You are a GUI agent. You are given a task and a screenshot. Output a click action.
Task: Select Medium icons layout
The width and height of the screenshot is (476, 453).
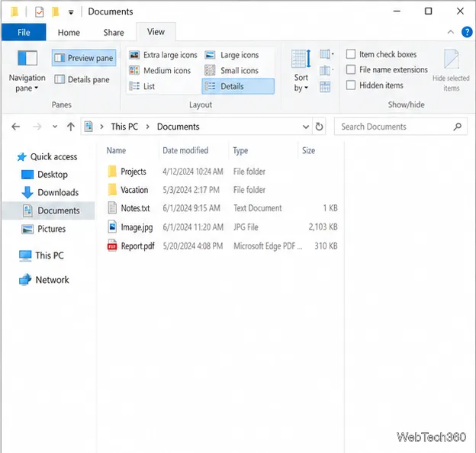pos(160,70)
